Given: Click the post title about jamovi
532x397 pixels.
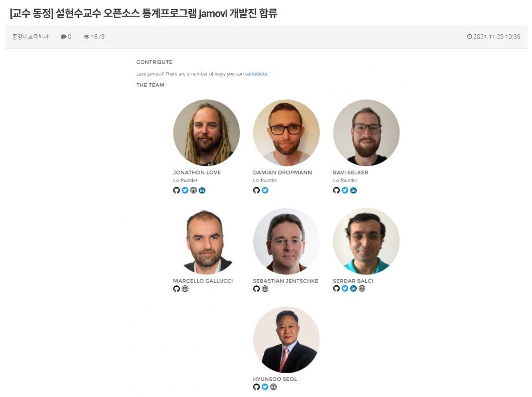Looking at the screenshot, I should 143,14.
